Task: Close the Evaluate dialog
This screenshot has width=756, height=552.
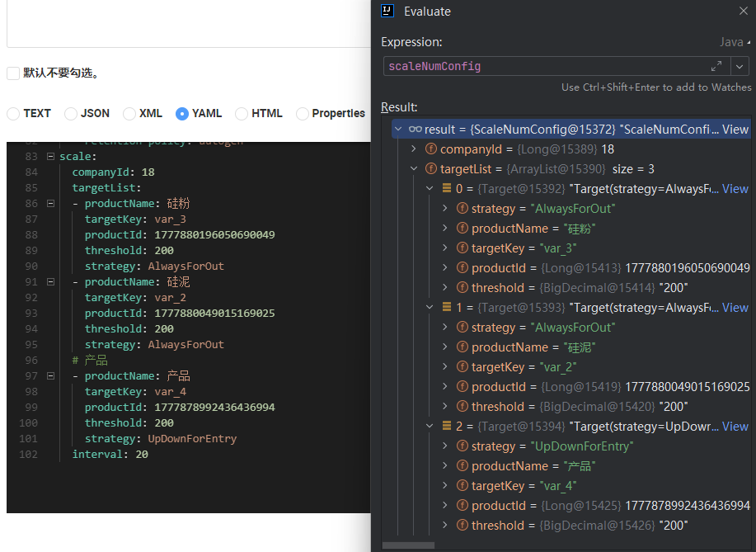Action: point(744,11)
